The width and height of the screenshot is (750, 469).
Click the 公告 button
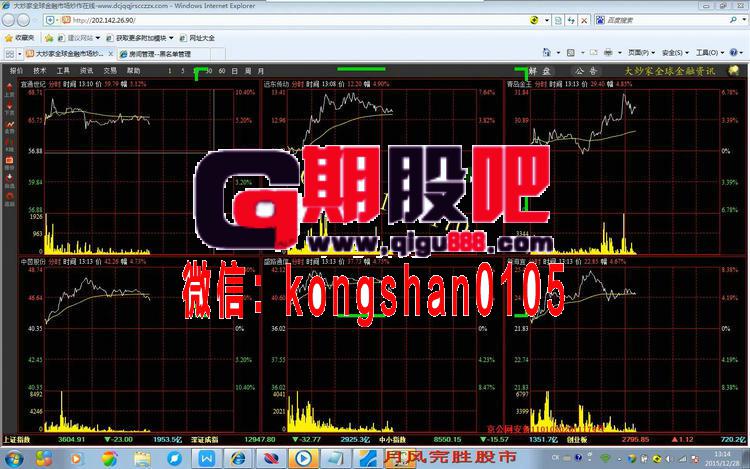click(x=586, y=71)
